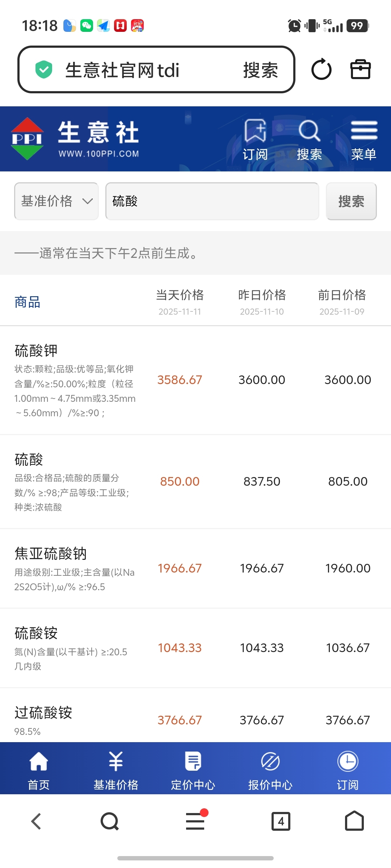Open the 焦亚硫酸钠 product link
391x868 pixels.
tap(51, 553)
